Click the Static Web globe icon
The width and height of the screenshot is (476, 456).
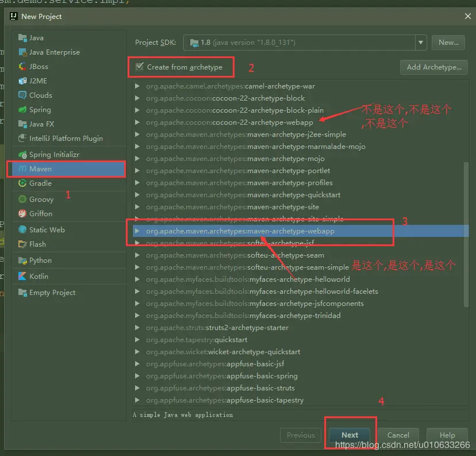click(22, 230)
